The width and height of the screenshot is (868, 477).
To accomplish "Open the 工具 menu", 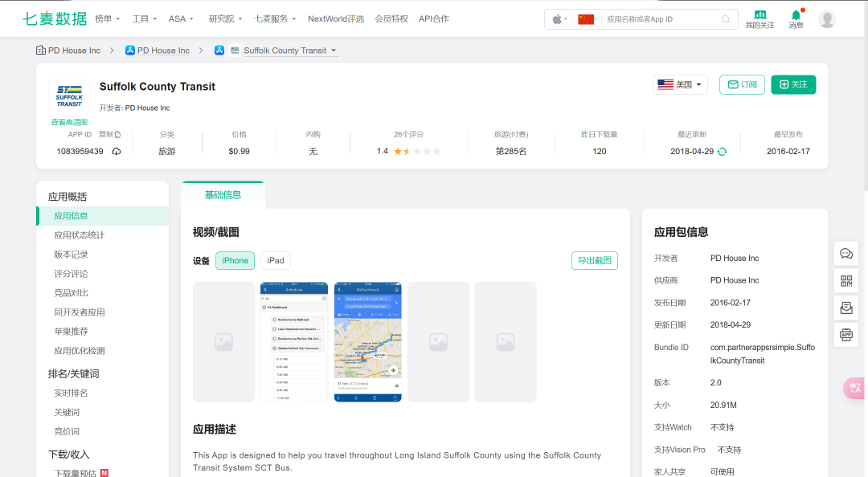I will point(144,18).
